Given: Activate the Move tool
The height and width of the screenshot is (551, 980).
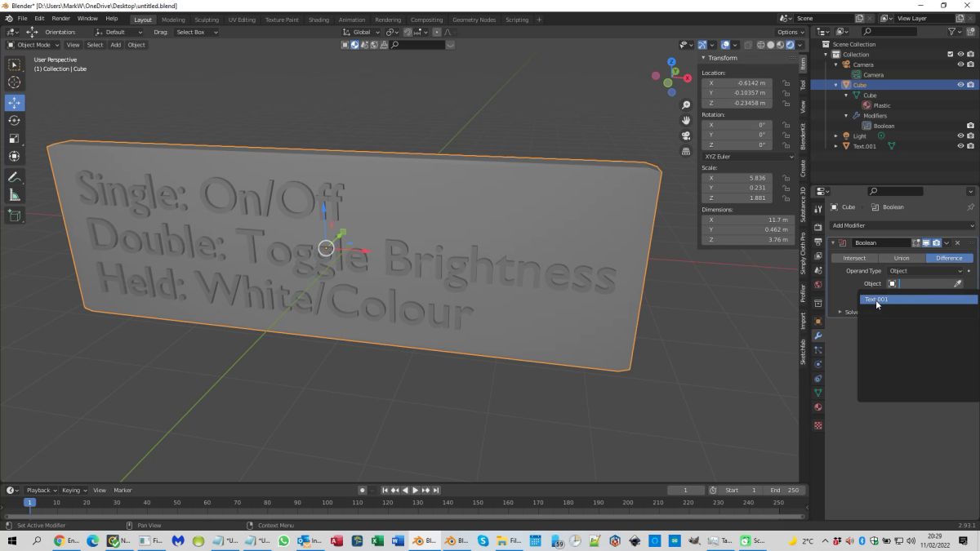Looking at the screenshot, I should [x=15, y=103].
